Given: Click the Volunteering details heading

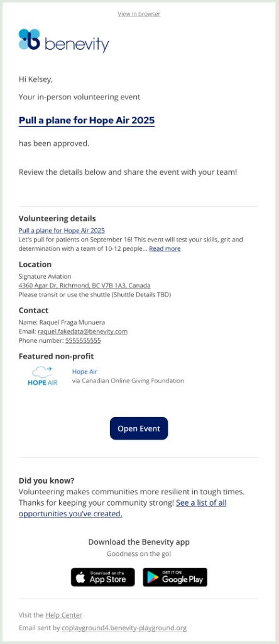Looking at the screenshot, I should (57, 218).
